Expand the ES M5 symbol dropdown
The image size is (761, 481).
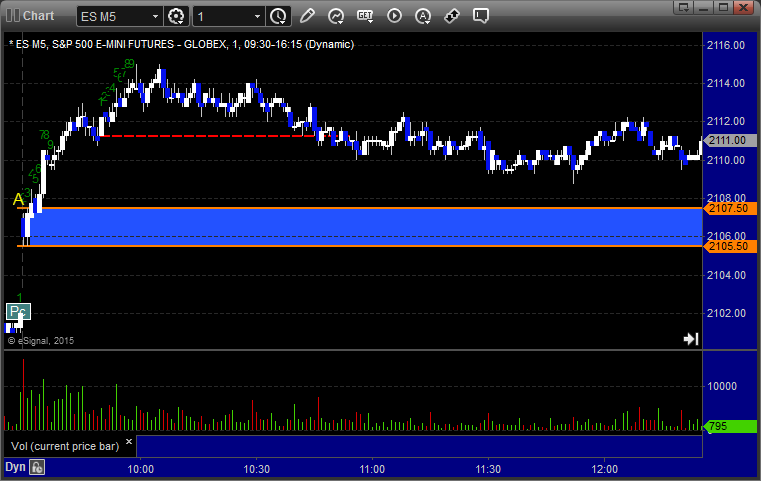[154, 16]
